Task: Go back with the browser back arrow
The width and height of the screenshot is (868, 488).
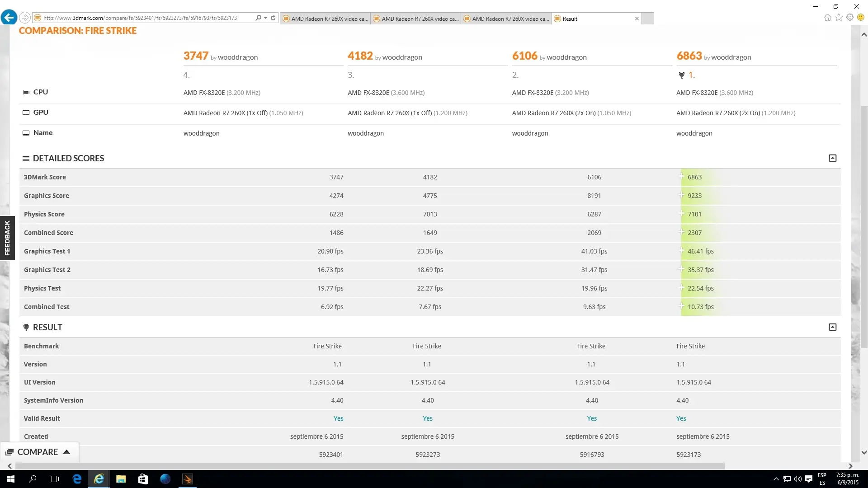Action: coord(9,18)
